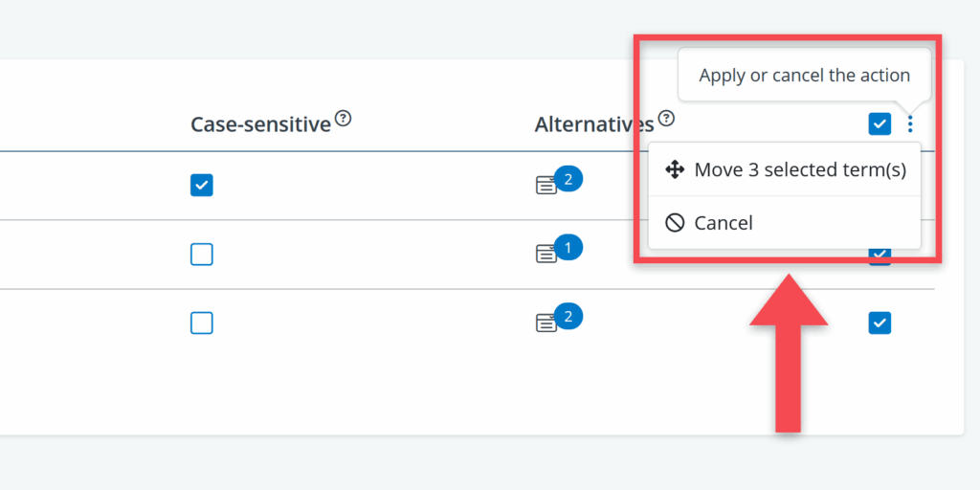
Task: Deselect the third row's selection checkbox
Action: coord(880,323)
